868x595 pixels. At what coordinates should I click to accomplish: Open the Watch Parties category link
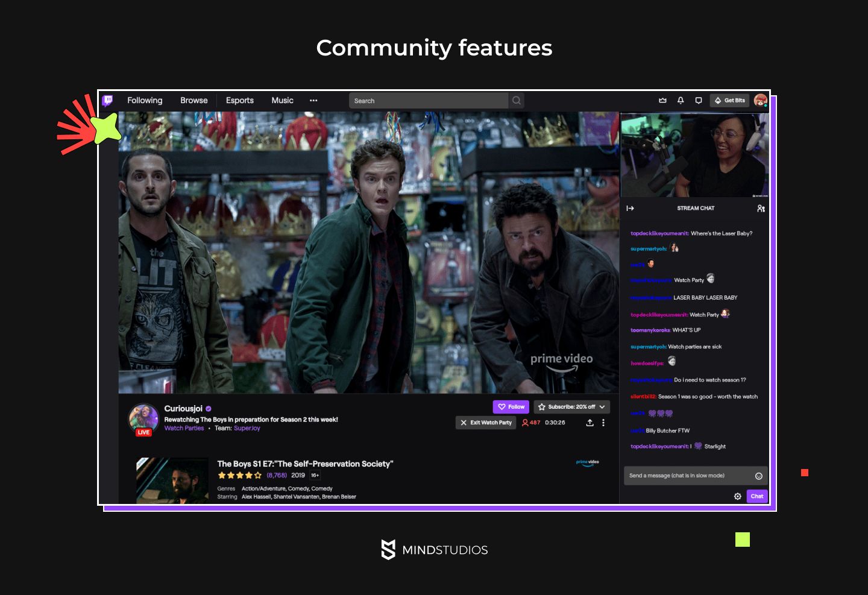pos(184,428)
